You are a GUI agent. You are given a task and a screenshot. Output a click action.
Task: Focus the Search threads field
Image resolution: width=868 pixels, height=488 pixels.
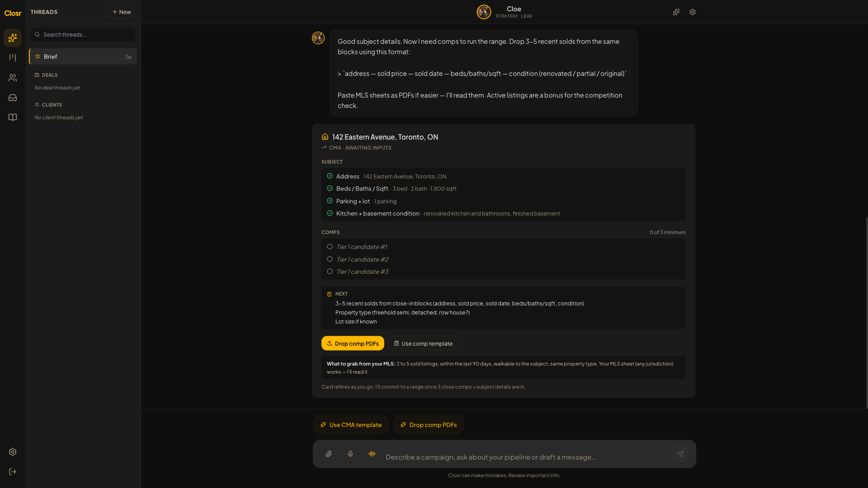[83, 34]
